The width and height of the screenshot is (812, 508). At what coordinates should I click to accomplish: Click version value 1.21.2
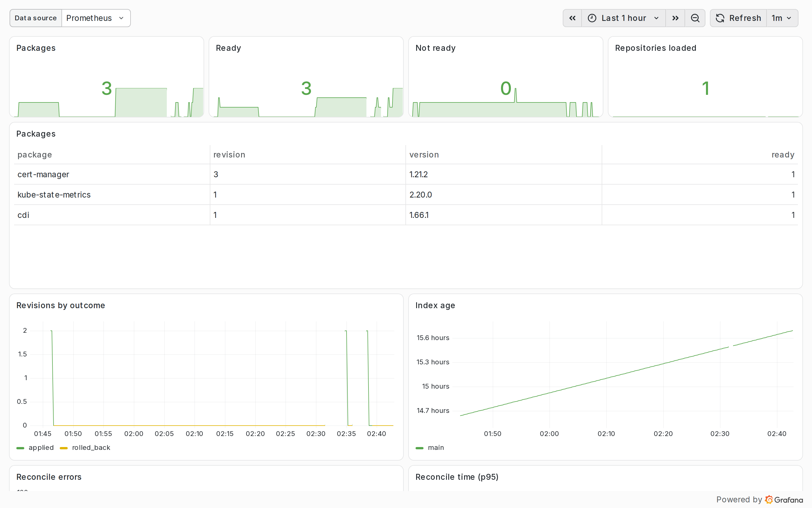point(418,174)
